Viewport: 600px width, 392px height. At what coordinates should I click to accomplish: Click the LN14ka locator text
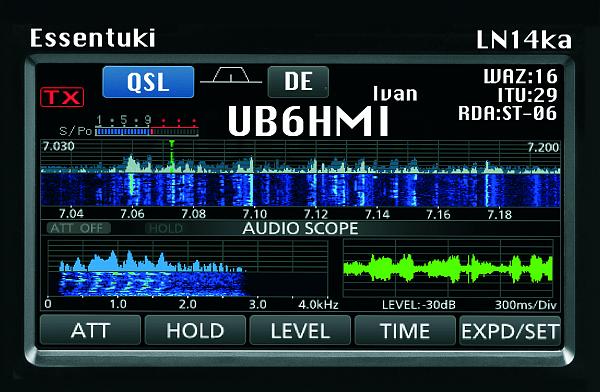[x=524, y=40]
